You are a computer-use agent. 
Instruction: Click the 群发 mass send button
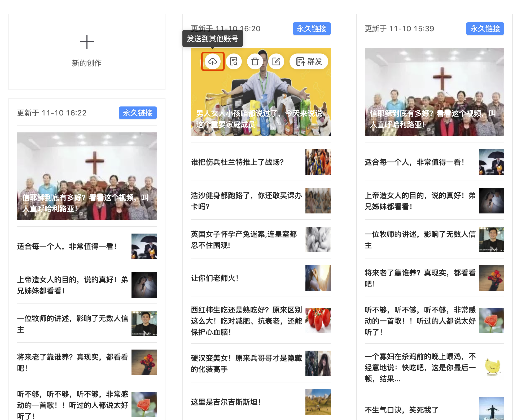(309, 61)
